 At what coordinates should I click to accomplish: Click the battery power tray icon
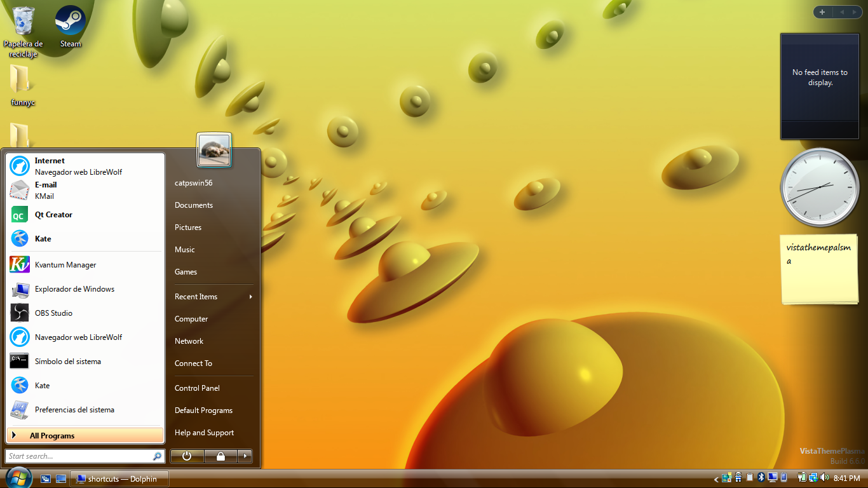click(x=802, y=477)
